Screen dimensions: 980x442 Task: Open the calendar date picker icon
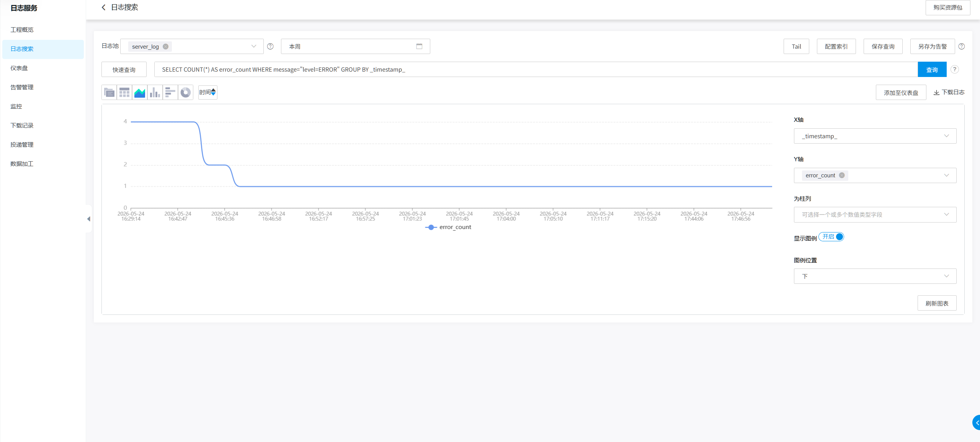click(419, 46)
